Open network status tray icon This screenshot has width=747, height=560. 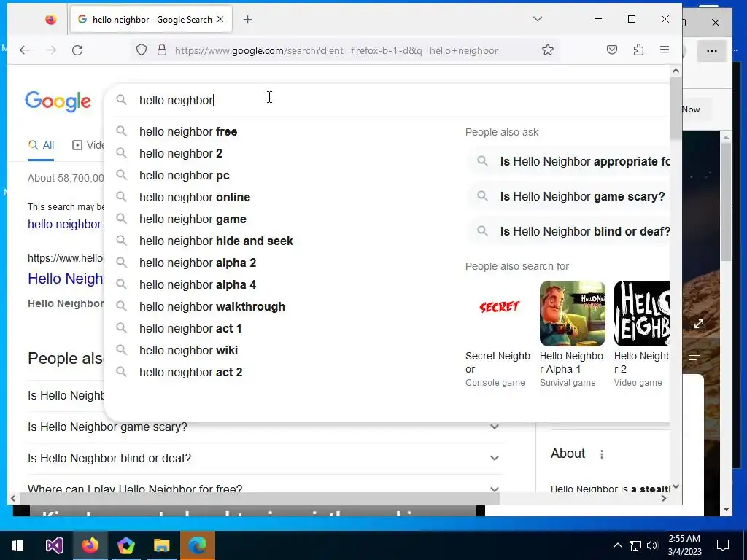pyautogui.click(x=635, y=545)
